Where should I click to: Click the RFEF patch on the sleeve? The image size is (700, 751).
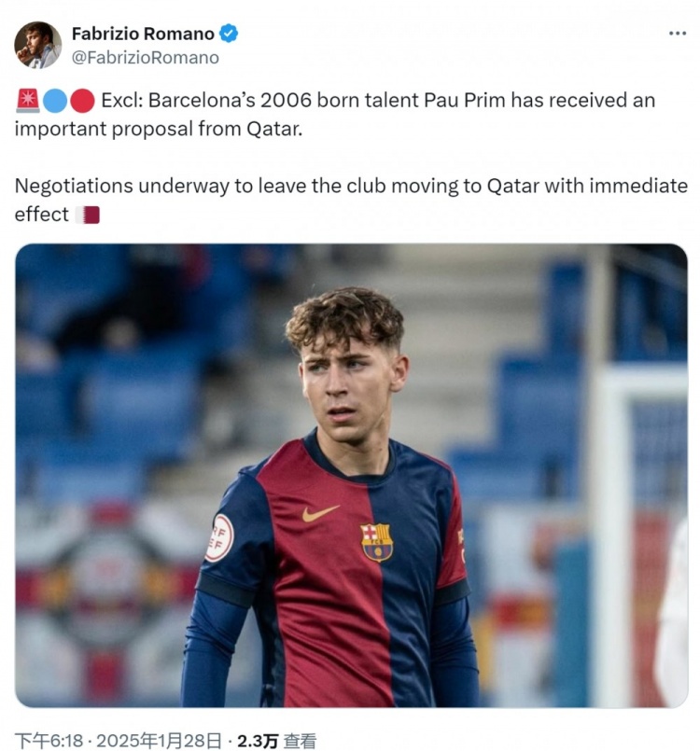tap(219, 538)
